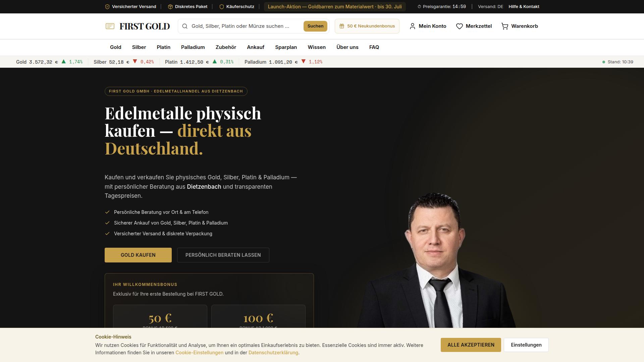
Task: Open the Warenkorb link
Action: [520, 26]
